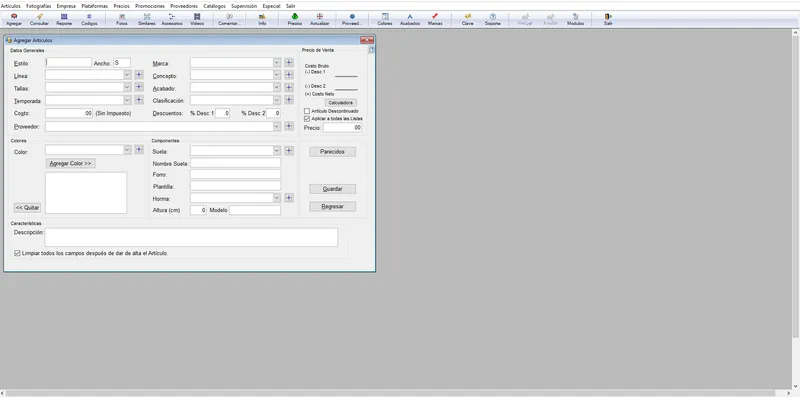Click the Descripción text box

click(x=191, y=237)
